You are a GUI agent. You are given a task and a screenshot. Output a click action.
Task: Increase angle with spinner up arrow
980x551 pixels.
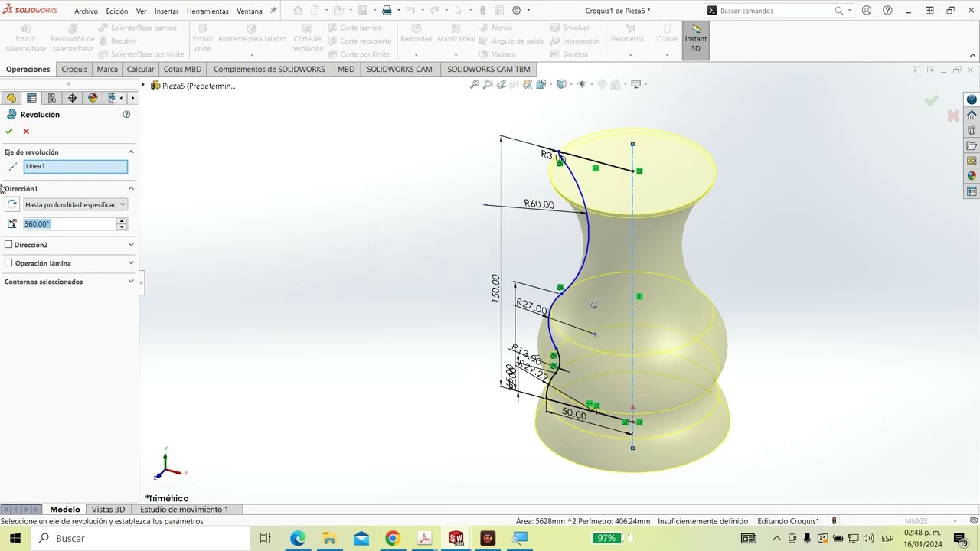(x=122, y=220)
